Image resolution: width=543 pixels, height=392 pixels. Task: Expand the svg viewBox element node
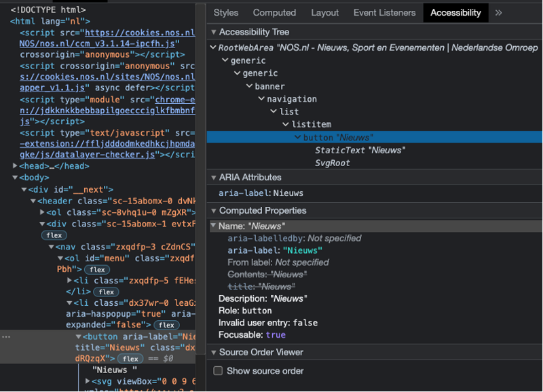pos(88,382)
